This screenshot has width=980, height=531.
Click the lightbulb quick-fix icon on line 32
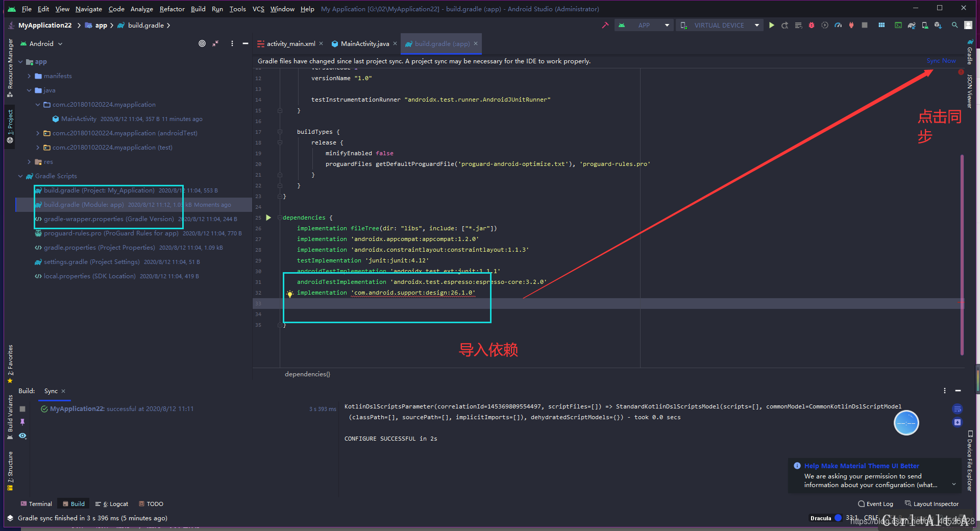click(289, 294)
